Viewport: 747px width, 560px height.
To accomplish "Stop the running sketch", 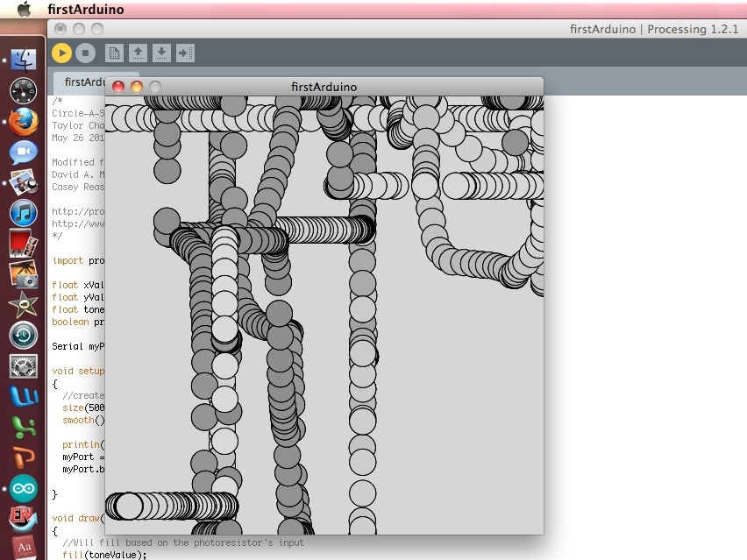I will point(86,53).
